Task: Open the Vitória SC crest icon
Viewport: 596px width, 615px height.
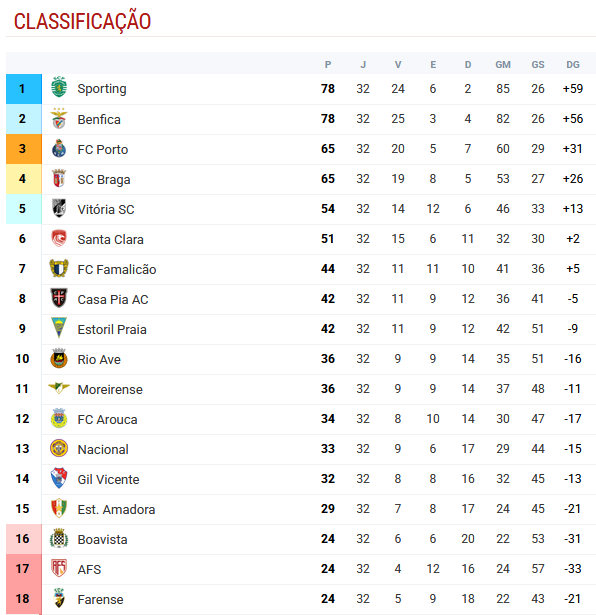Action: [x=59, y=209]
